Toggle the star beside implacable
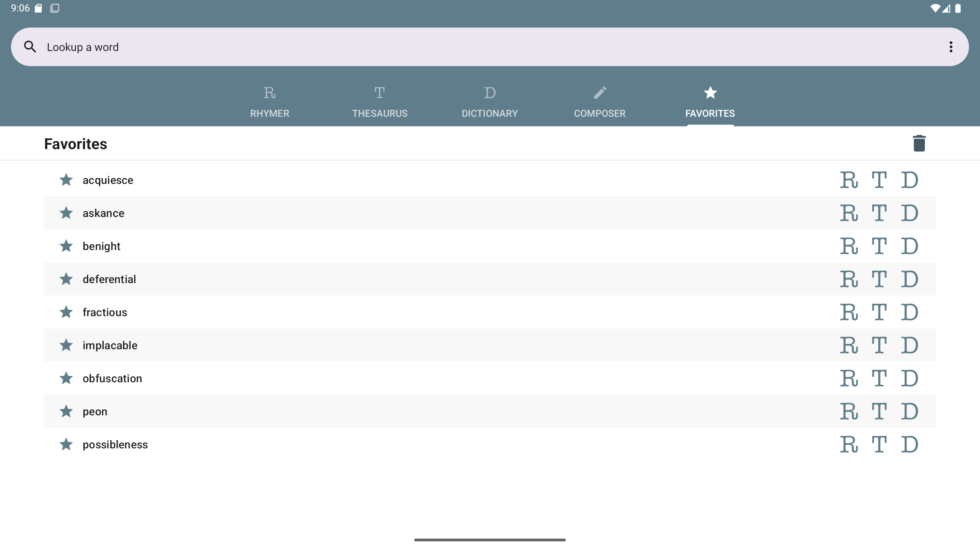980x551 pixels. [66, 345]
